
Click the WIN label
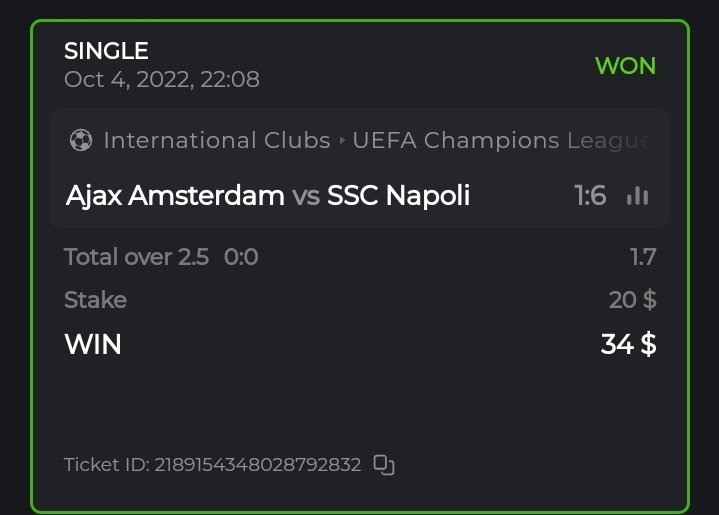point(93,344)
